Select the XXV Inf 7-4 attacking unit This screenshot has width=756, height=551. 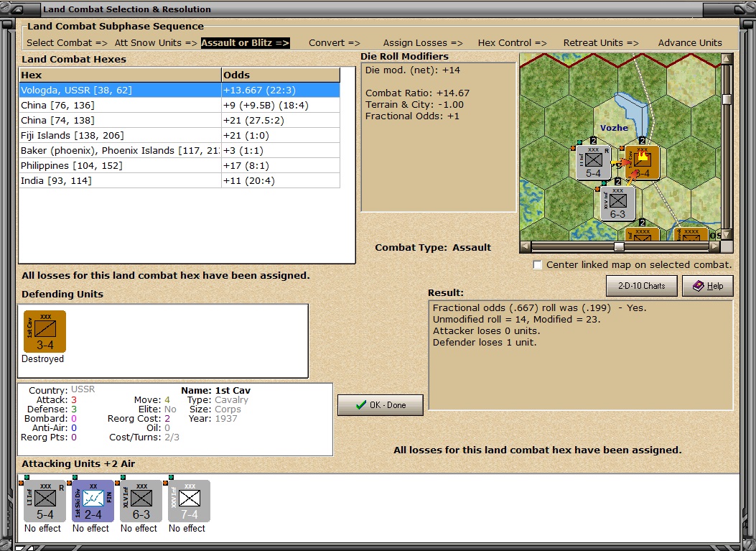tap(189, 501)
